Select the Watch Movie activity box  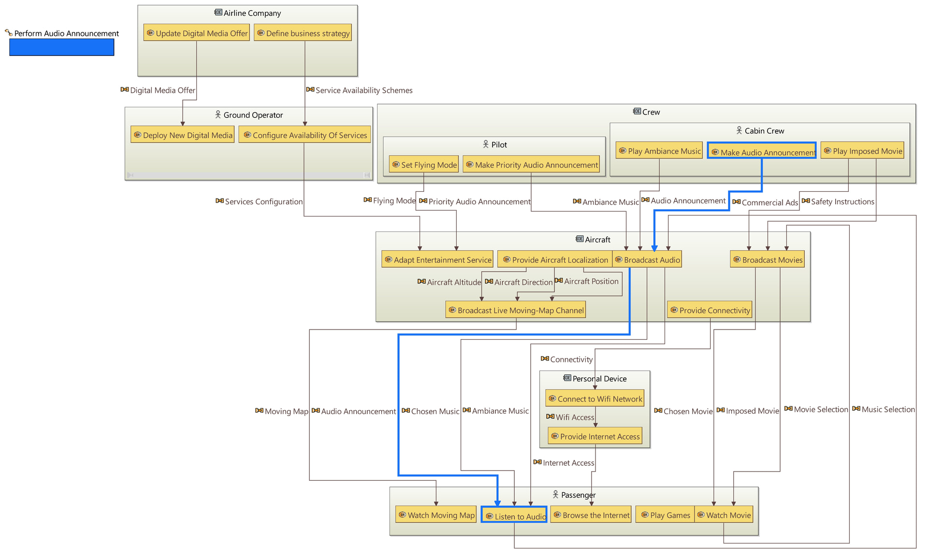[x=724, y=515]
